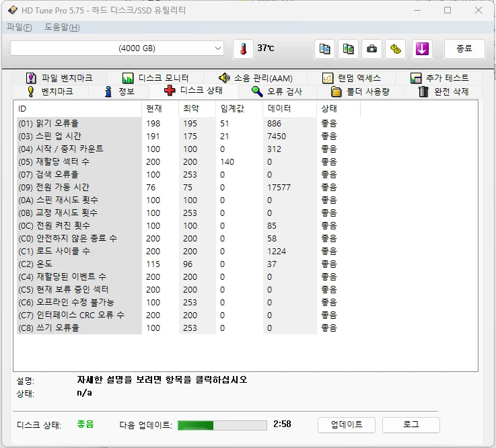
Task: Click the 데이터 column header
Action: tap(289, 109)
